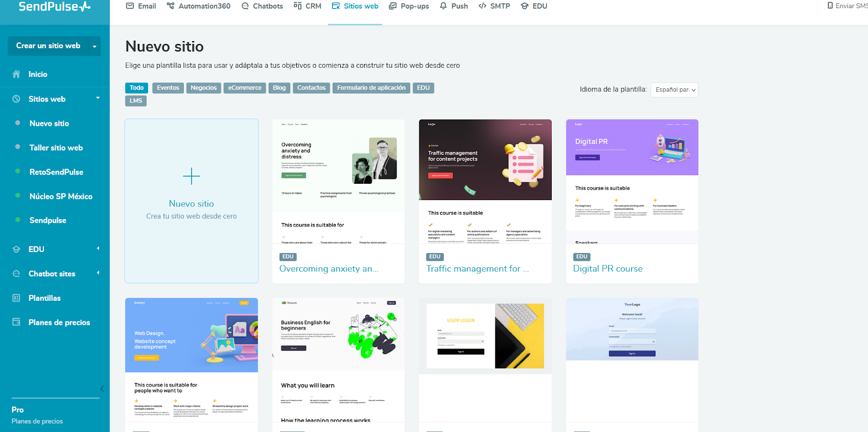Click the Nuevo sitio page heading
Viewport: 868px width, 432px height.
pyautogui.click(x=164, y=47)
